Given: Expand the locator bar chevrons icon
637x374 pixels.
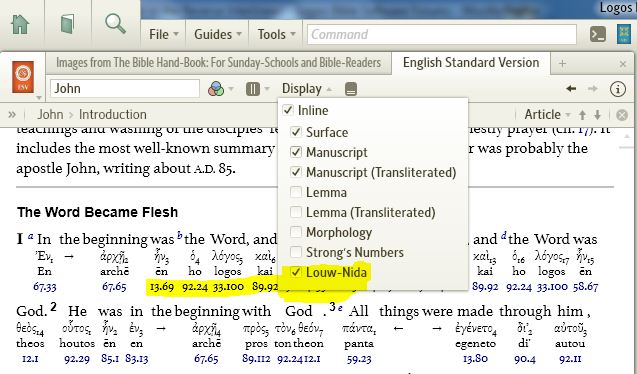Looking at the screenshot, I should (x=12, y=115).
